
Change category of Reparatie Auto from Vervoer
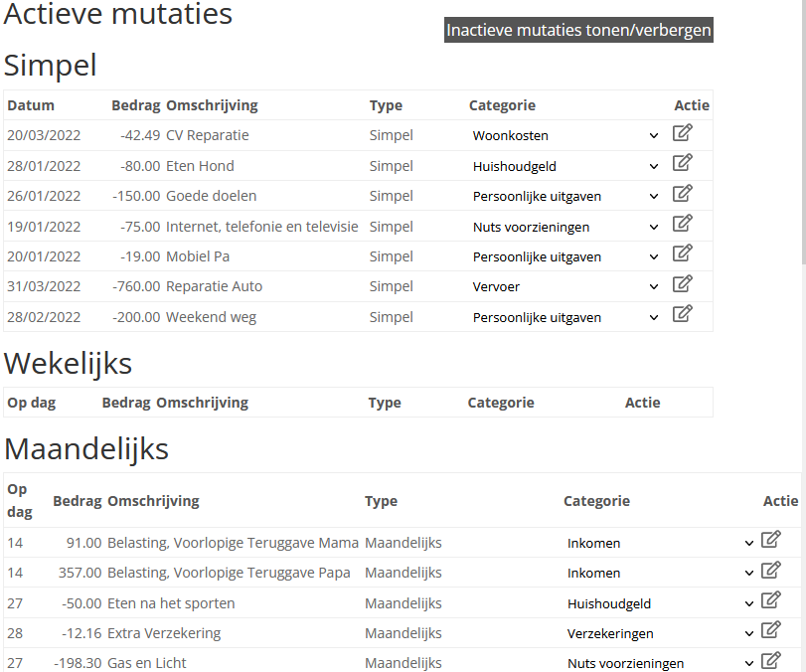point(564,287)
